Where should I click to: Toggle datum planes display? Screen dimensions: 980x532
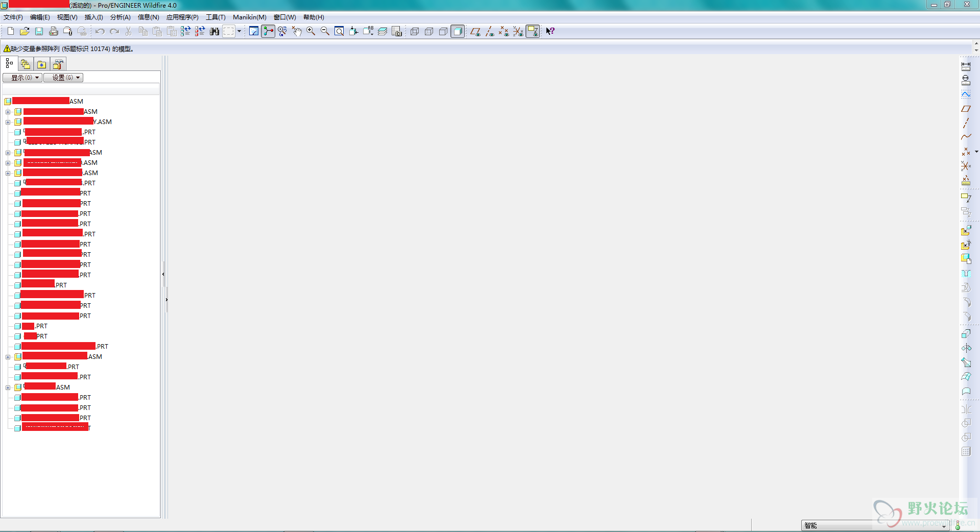tap(475, 31)
